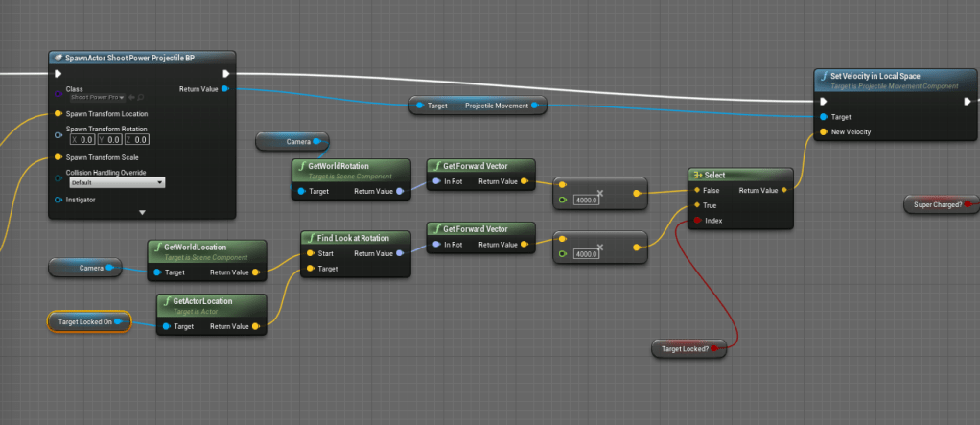Click the X field of Spawn Transform Rotation
The height and width of the screenshot is (425, 980).
(83, 140)
